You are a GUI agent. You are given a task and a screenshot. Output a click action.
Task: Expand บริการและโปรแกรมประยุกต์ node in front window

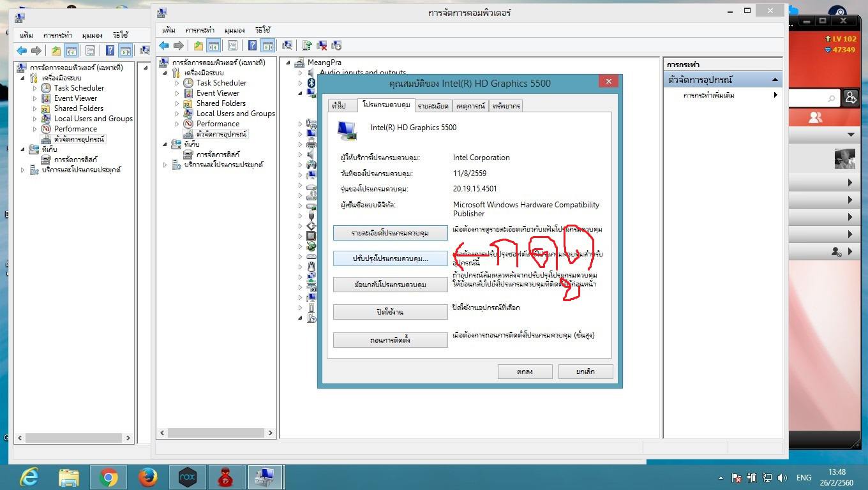pos(165,165)
